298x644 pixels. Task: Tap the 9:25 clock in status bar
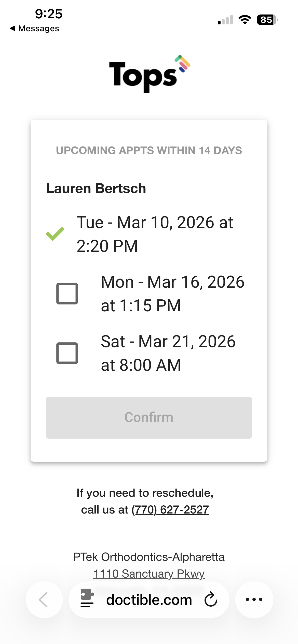pos(49,14)
